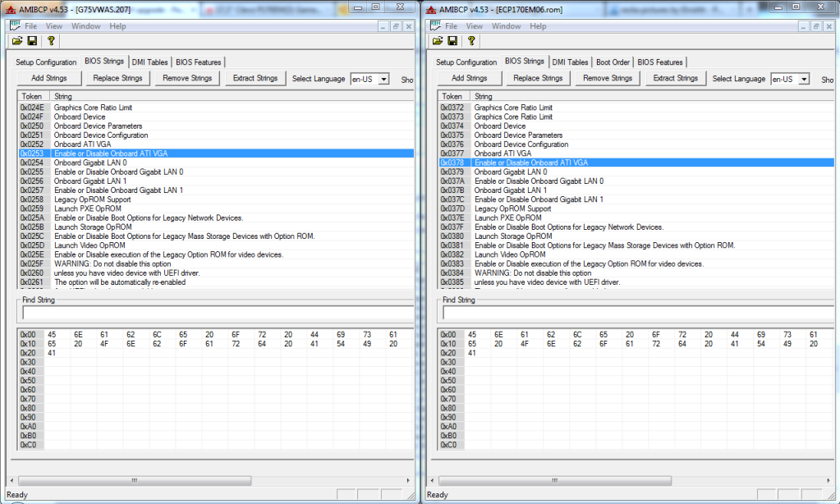
Task: Open View menu in G75VWAS.207 window
Action: [x=54, y=26]
